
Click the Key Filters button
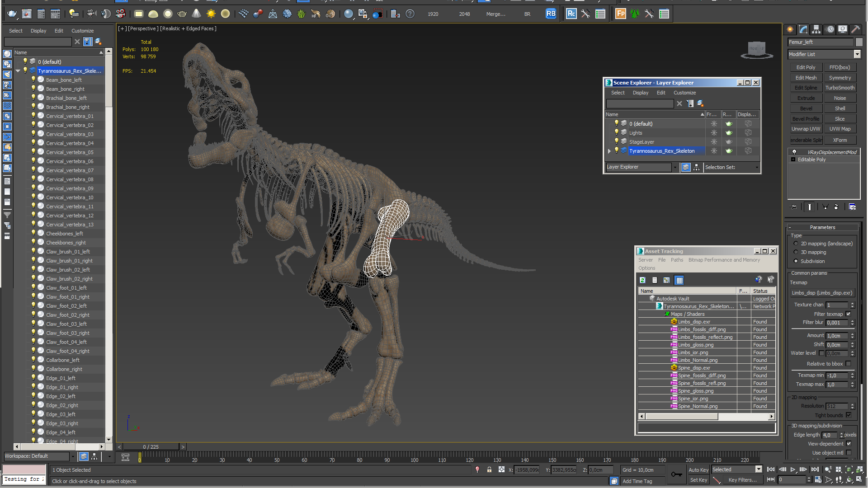(742, 480)
